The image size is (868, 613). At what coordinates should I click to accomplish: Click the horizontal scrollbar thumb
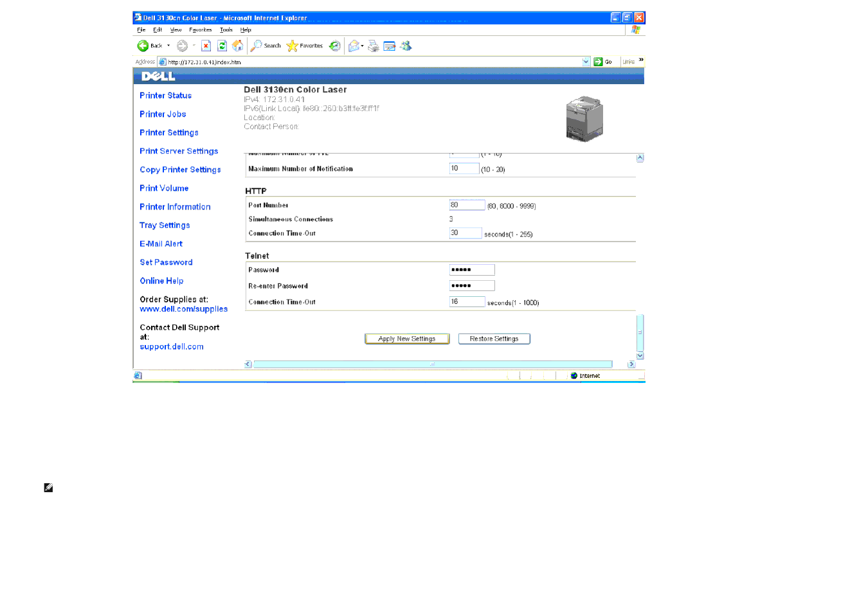pos(433,364)
